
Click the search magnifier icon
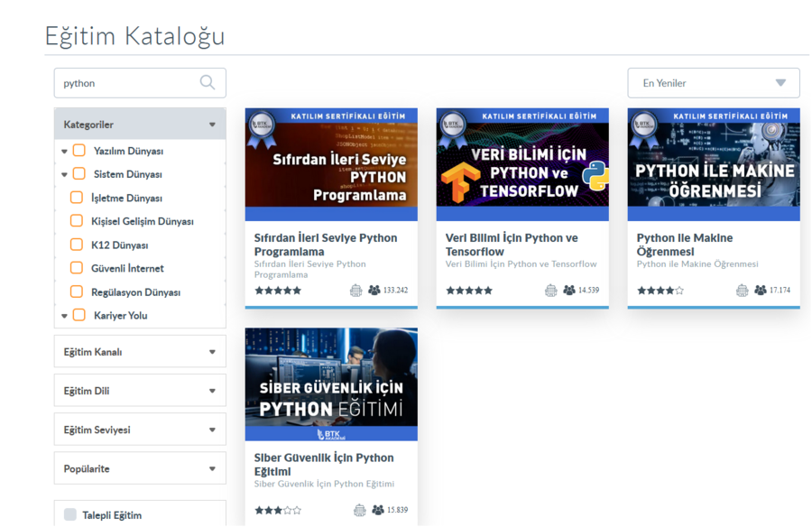pyautogui.click(x=208, y=83)
